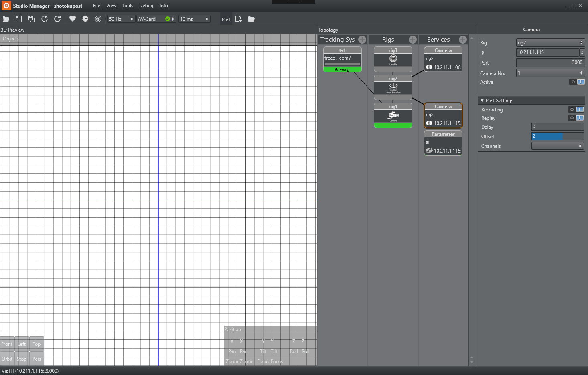Image resolution: width=588 pixels, height=375 pixels.
Task: Click the new Post file icon
Action: click(x=239, y=19)
